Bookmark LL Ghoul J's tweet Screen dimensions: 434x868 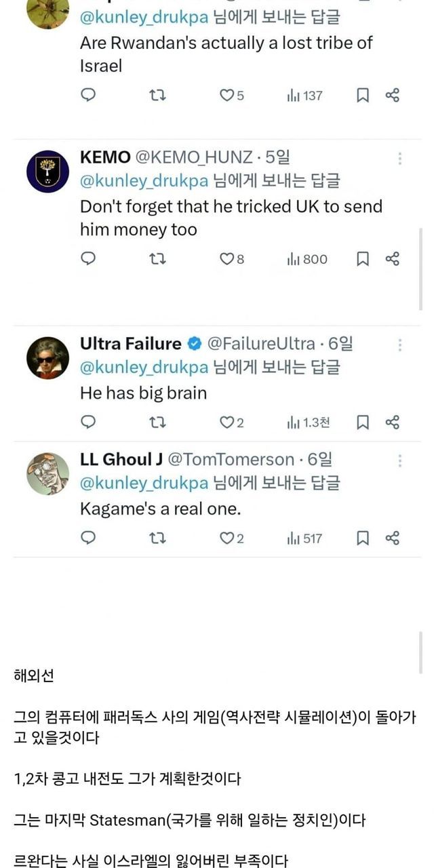tap(363, 538)
